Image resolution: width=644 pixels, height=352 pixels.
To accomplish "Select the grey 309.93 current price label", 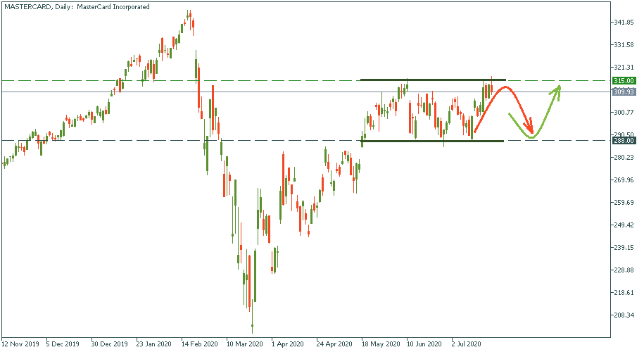I will [x=624, y=92].
